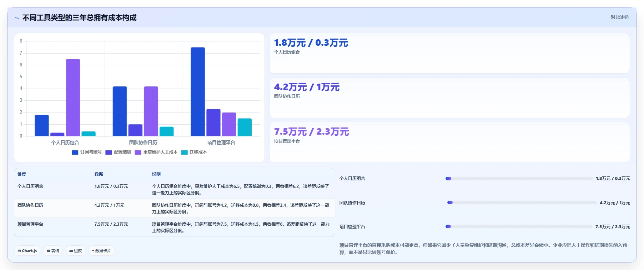The width and height of the screenshot is (644, 270).
Task: Click table cell 4.2万元 / 1万元
Action: [109, 205]
